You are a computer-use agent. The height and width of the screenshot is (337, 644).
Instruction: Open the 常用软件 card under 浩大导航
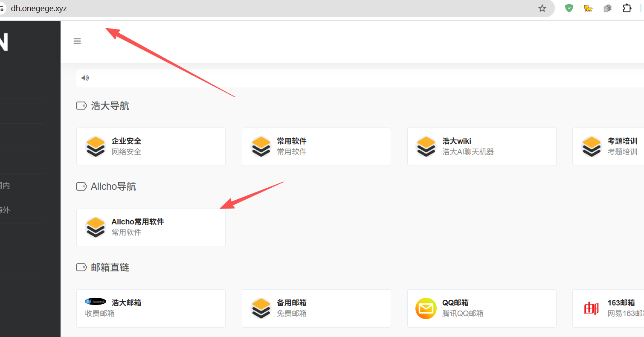(x=316, y=146)
